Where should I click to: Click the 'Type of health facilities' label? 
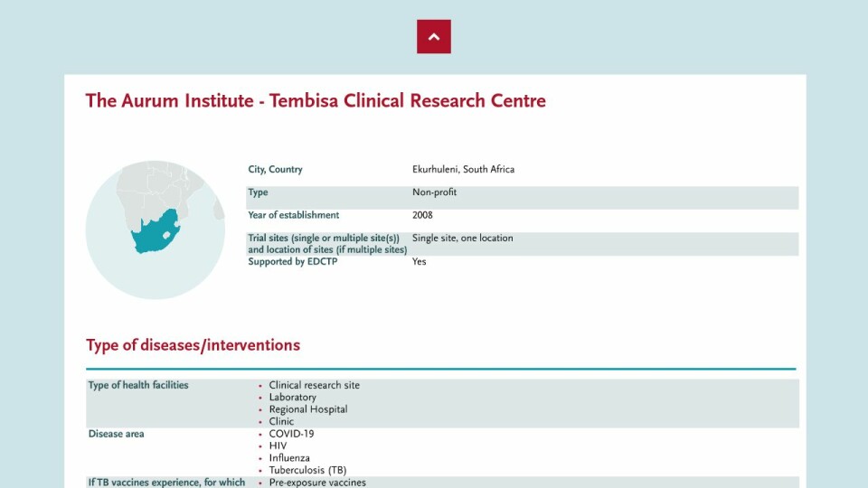(138, 385)
